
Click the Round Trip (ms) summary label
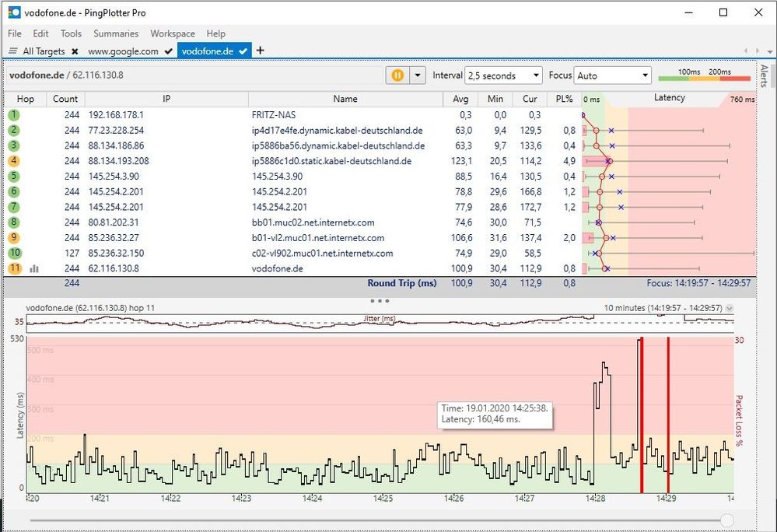tap(402, 283)
